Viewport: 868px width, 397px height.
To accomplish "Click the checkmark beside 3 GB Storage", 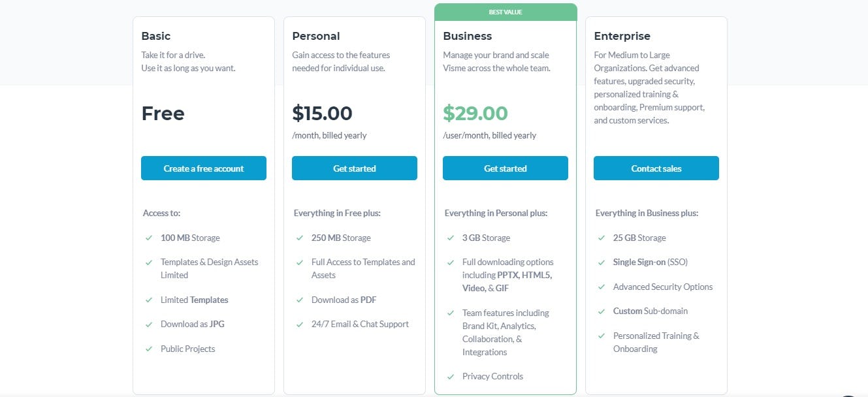I will click(x=450, y=238).
